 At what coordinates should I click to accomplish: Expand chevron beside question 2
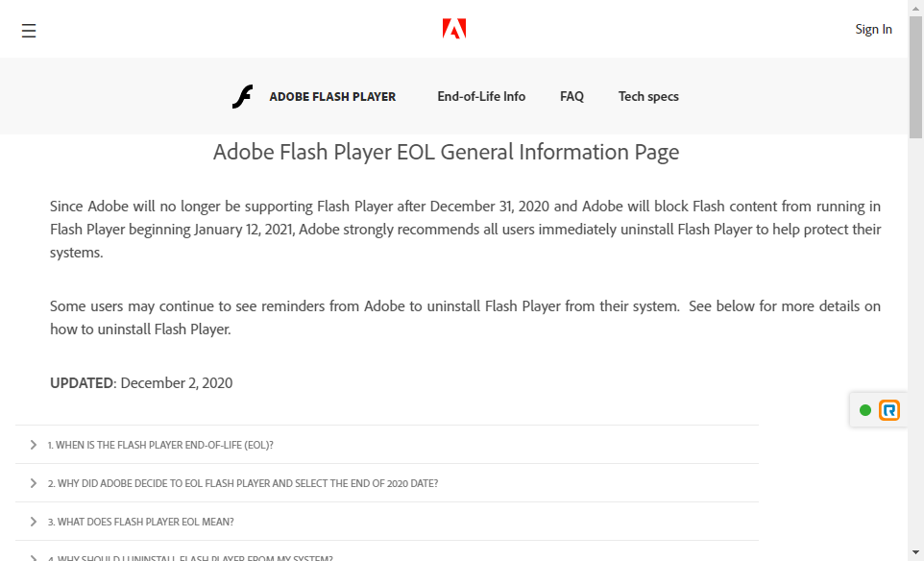coord(34,483)
